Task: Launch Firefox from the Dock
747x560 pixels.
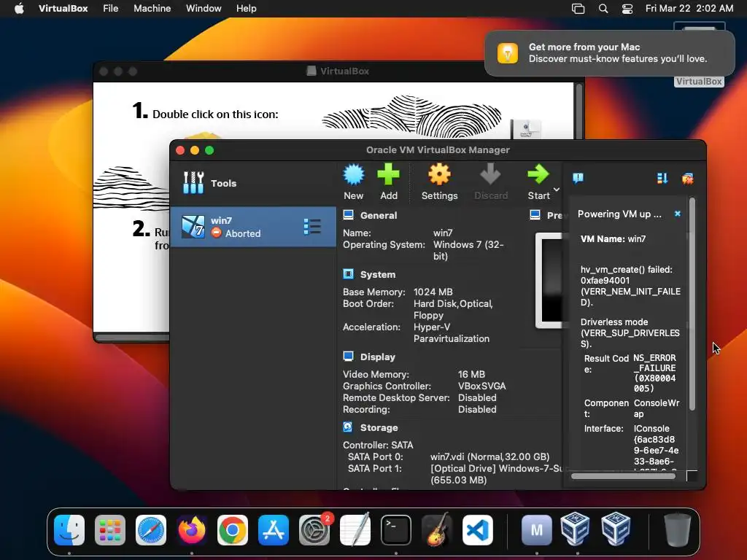Action: [192, 529]
